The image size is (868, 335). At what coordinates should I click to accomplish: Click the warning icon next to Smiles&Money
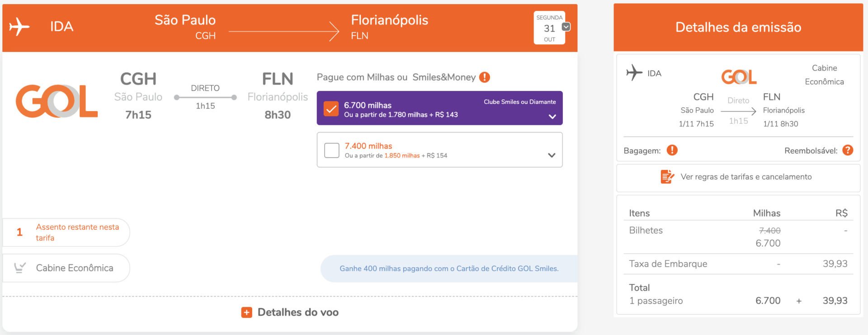485,77
